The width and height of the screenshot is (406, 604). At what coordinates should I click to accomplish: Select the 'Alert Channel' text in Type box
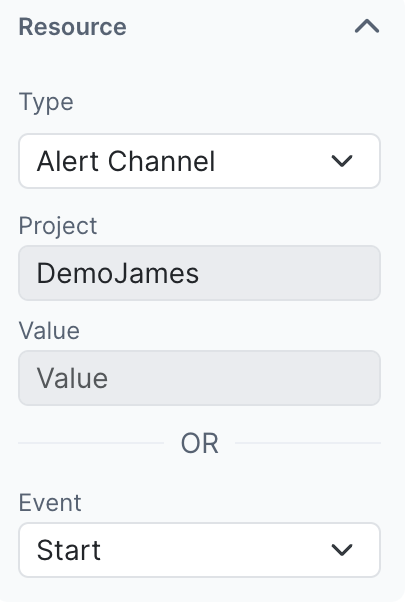click(x=126, y=161)
